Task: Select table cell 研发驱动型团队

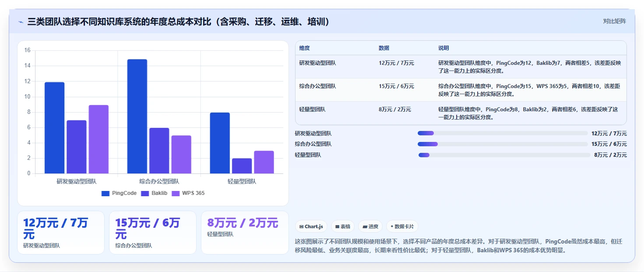Action: click(318, 63)
